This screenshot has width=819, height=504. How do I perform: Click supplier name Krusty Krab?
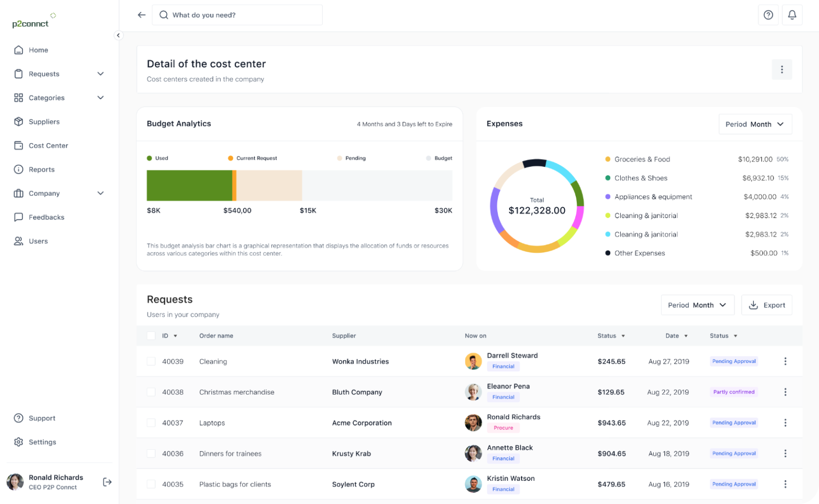(x=352, y=453)
